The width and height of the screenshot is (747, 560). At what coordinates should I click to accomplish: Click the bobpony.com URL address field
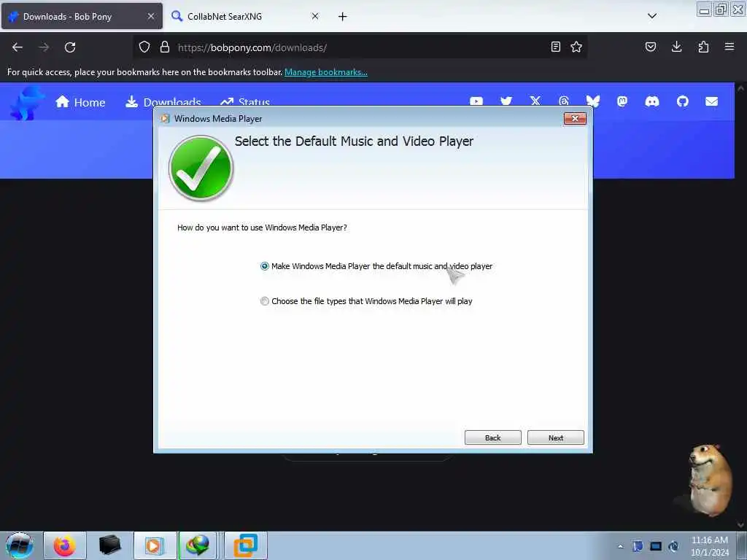360,47
